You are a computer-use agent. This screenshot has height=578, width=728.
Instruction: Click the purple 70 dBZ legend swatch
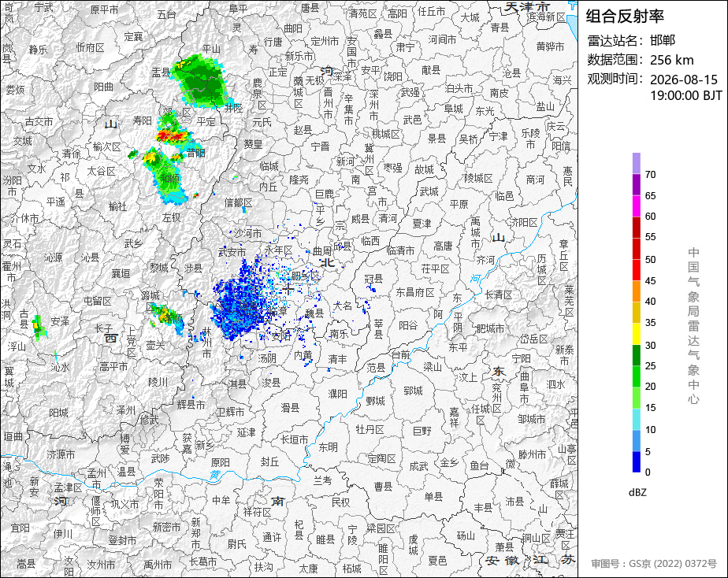click(636, 163)
